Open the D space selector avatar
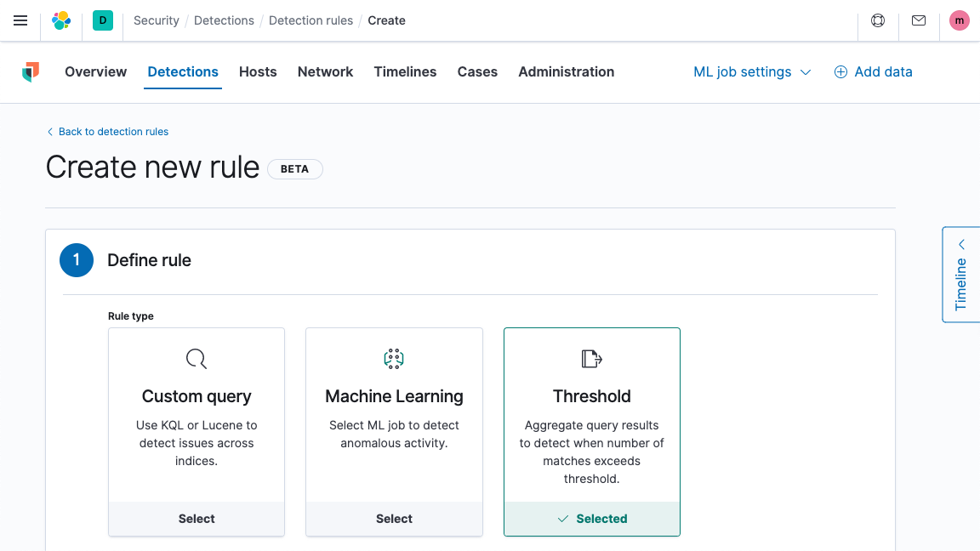The width and height of the screenshot is (980, 551). (102, 20)
